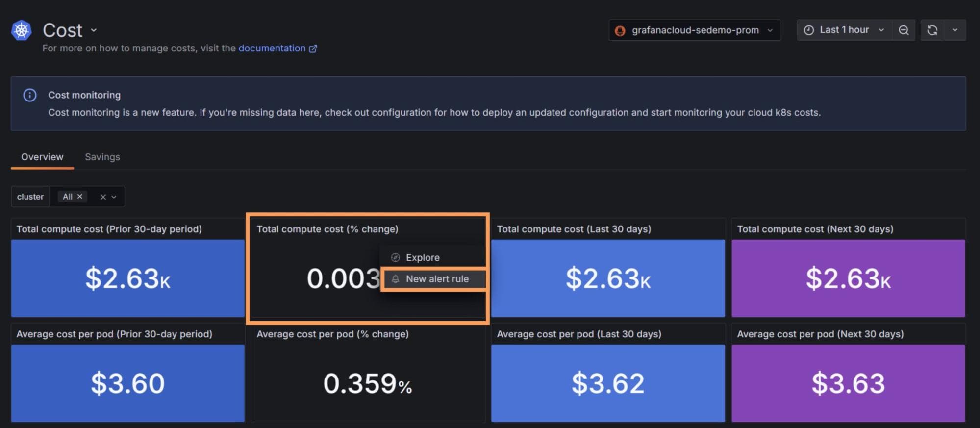The height and width of the screenshot is (428, 980).
Task: Click Total compute cost (% change) panel title
Action: (x=327, y=229)
